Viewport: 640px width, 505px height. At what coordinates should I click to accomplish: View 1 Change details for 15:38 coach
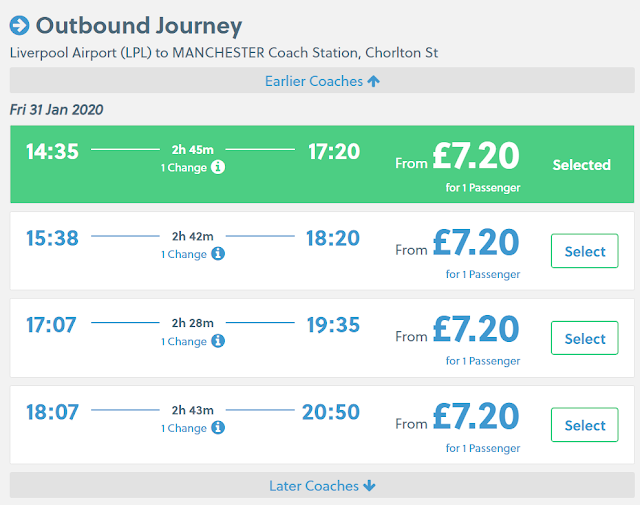click(184, 255)
